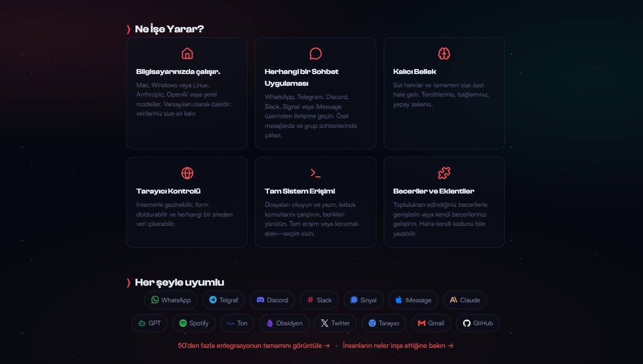Select the Claude integration chip
The image size is (643, 364).
465,300
